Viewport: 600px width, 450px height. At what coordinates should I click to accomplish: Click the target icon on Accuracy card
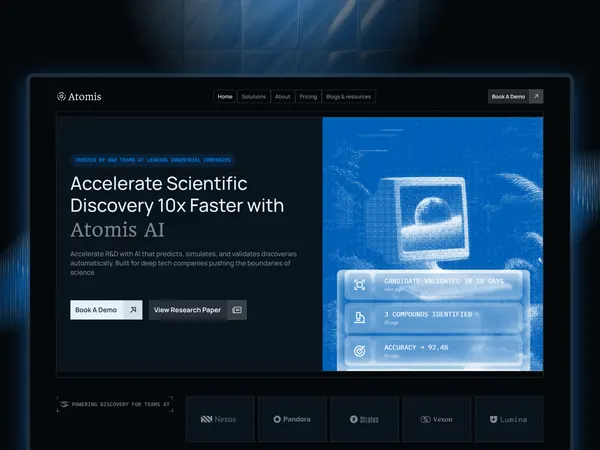(x=359, y=351)
